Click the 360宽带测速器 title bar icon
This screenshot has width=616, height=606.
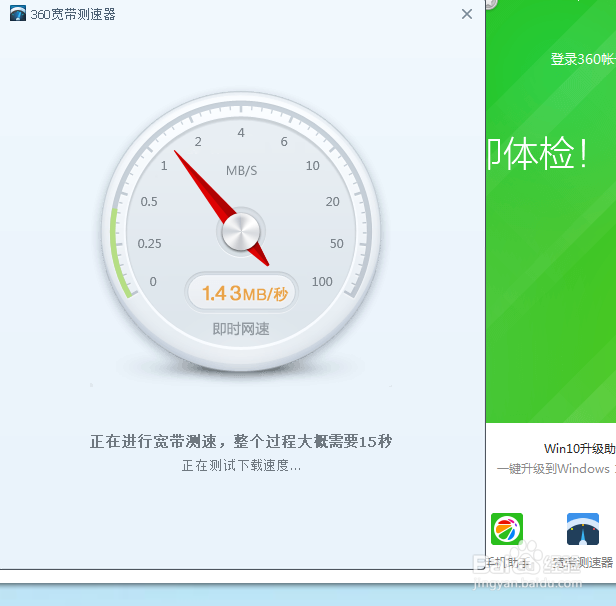coord(18,13)
